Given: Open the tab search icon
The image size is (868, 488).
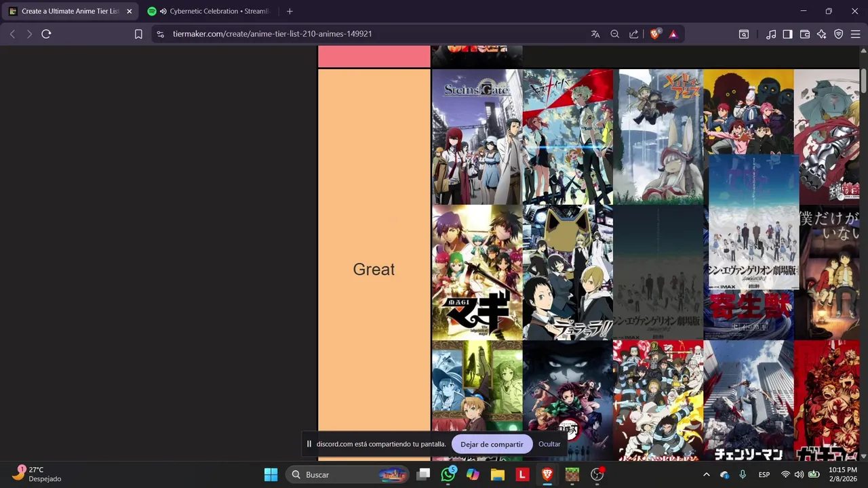Looking at the screenshot, I should pos(744,34).
